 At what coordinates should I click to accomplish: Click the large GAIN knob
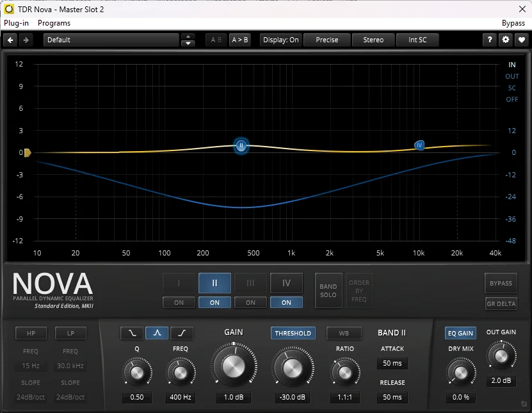coord(234,366)
